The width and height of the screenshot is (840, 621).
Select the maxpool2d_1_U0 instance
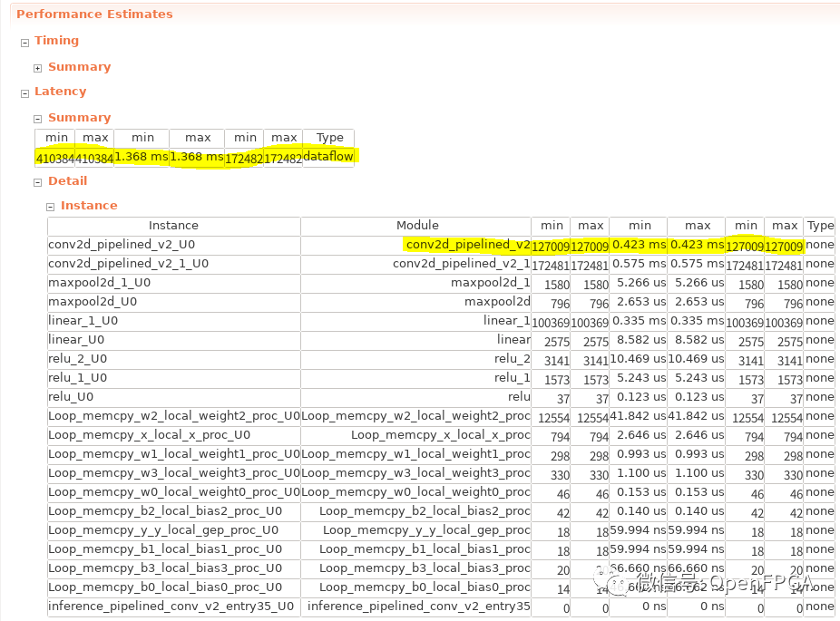[173, 283]
